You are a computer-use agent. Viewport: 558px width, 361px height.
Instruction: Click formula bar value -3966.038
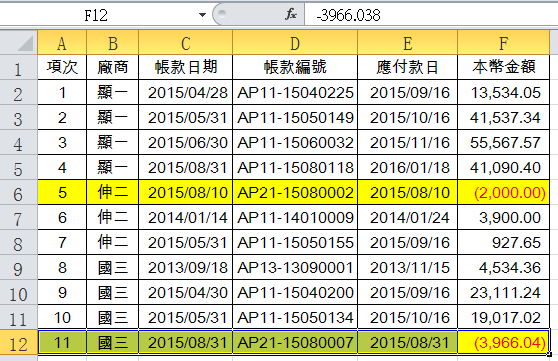coord(348,15)
